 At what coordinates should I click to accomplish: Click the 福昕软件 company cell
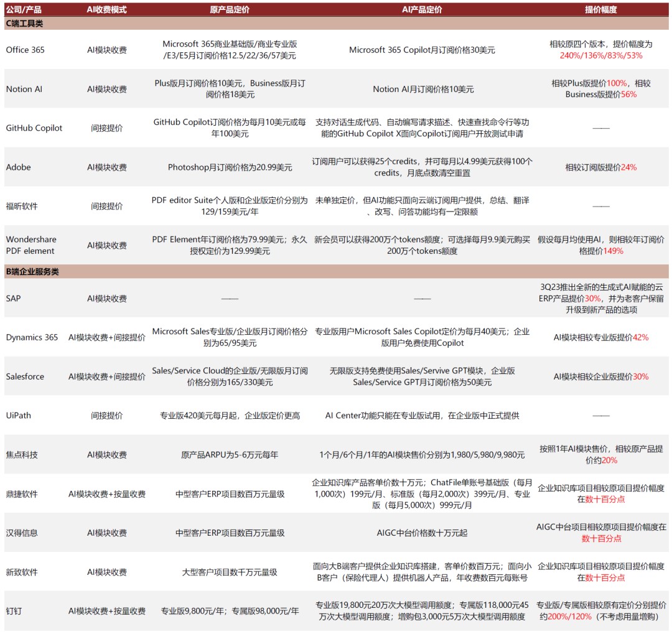(x=22, y=206)
